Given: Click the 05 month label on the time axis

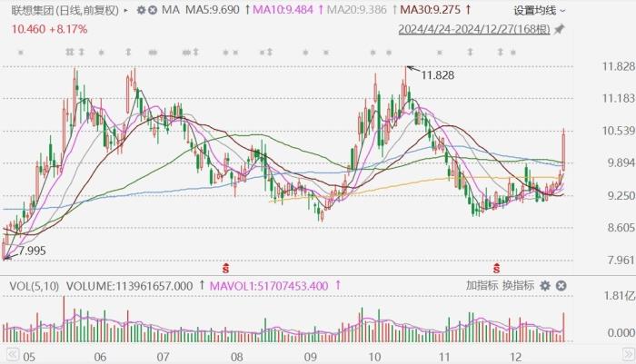Looking at the screenshot, I should click(29, 357).
